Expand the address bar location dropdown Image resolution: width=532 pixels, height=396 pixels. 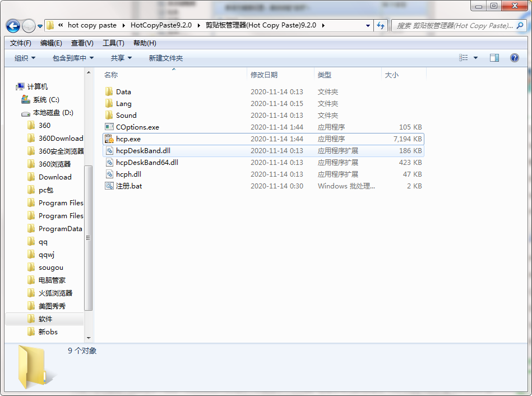tap(367, 25)
